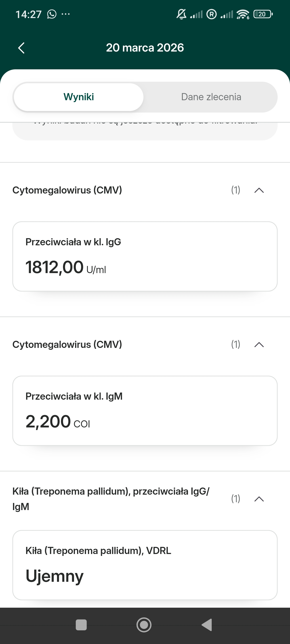Viewport: 290px width, 644px height.
Task: Switch to the Wyniki tab
Action: click(x=79, y=97)
